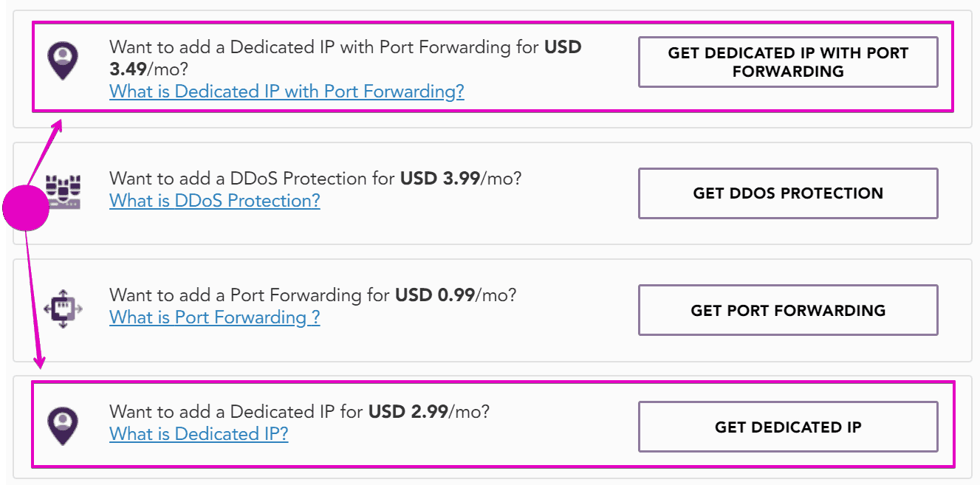This screenshot has height=485, width=980.
Task: Choose the Get Dedicated IP button
Action: point(788,427)
